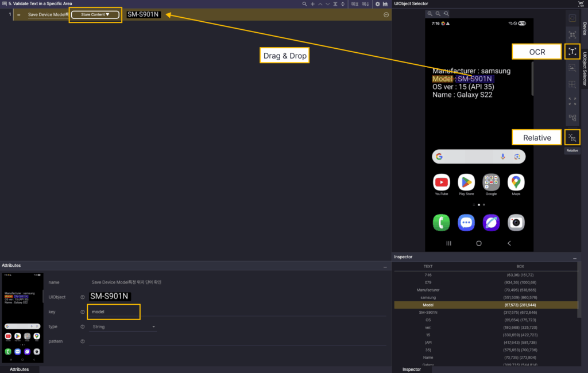
Task: Open the type String dropdown
Action: (x=124, y=327)
